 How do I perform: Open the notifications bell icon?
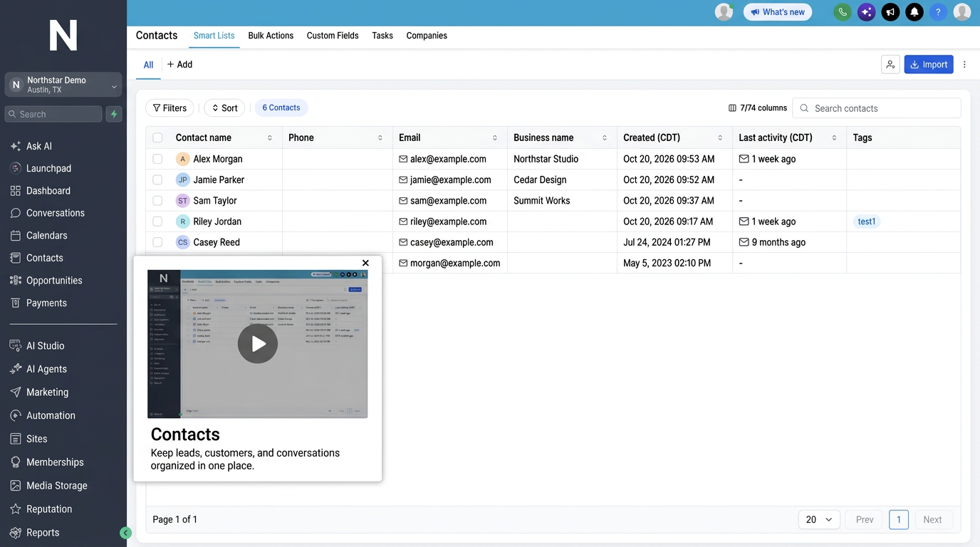(x=914, y=12)
